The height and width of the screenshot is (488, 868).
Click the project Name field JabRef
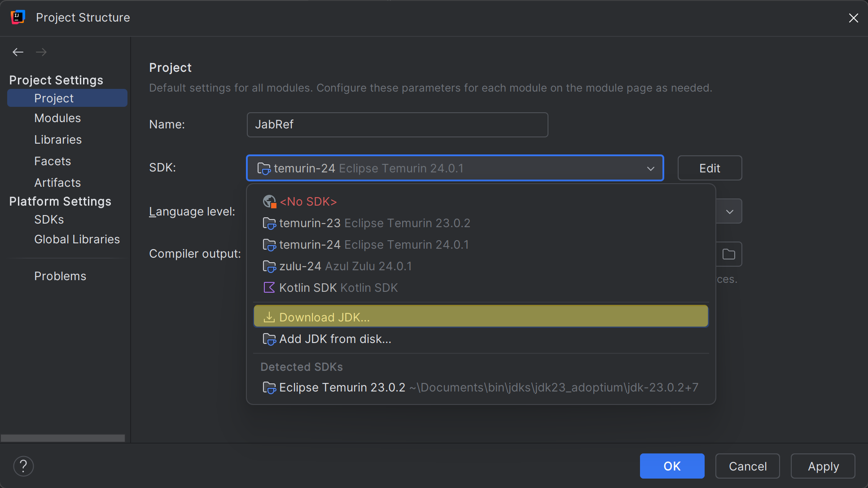(x=397, y=124)
